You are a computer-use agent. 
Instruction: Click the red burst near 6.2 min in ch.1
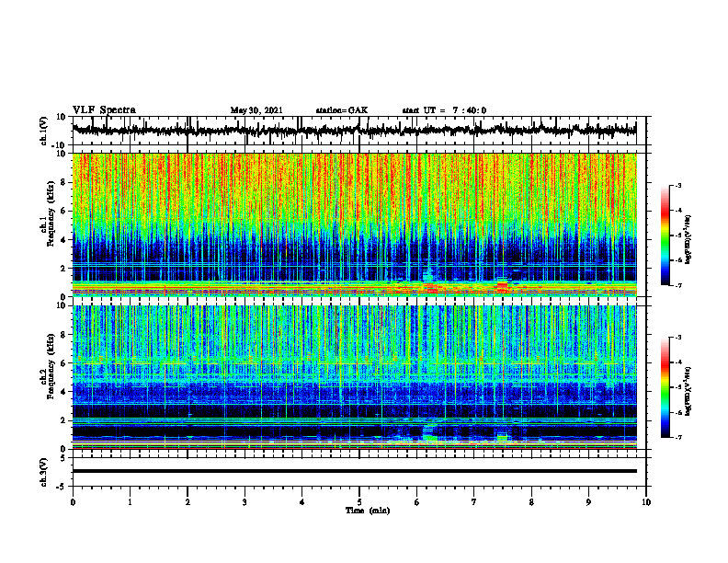[x=432, y=289]
